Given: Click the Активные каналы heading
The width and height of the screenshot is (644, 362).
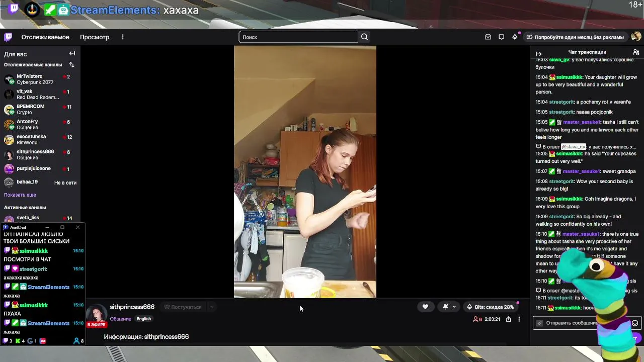Looking at the screenshot, I should tap(25, 207).
